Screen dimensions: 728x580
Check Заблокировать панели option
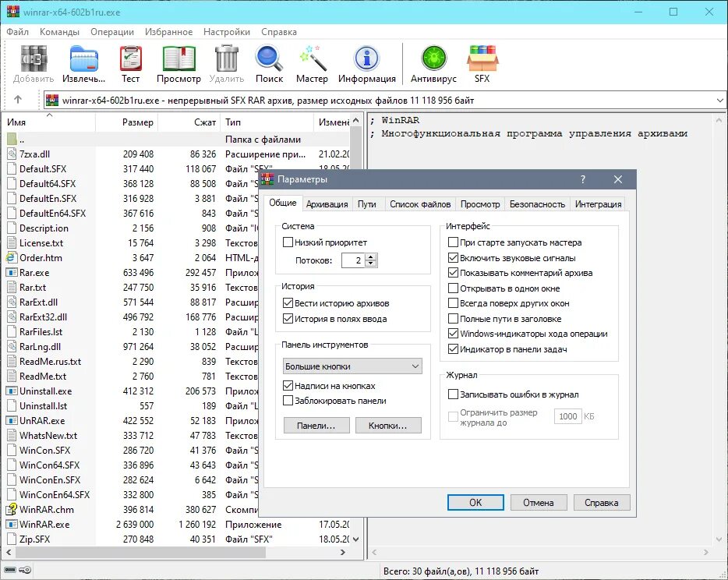click(288, 401)
